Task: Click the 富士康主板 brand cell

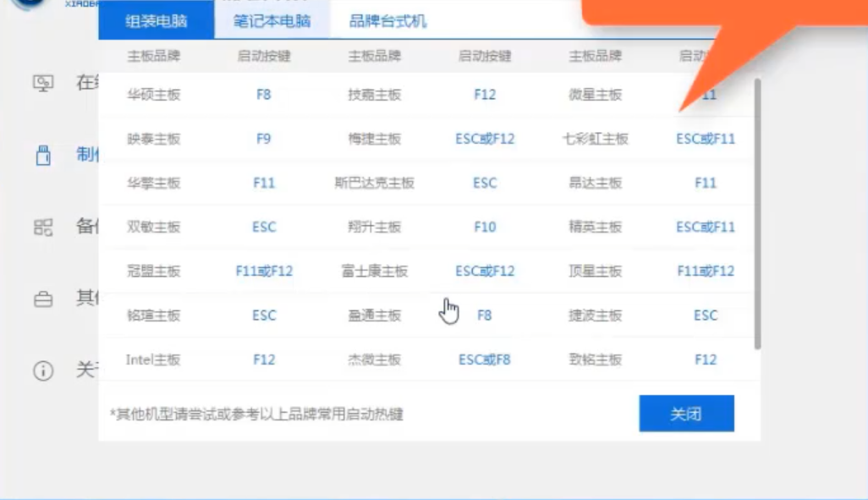Action: click(x=375, y=272)
